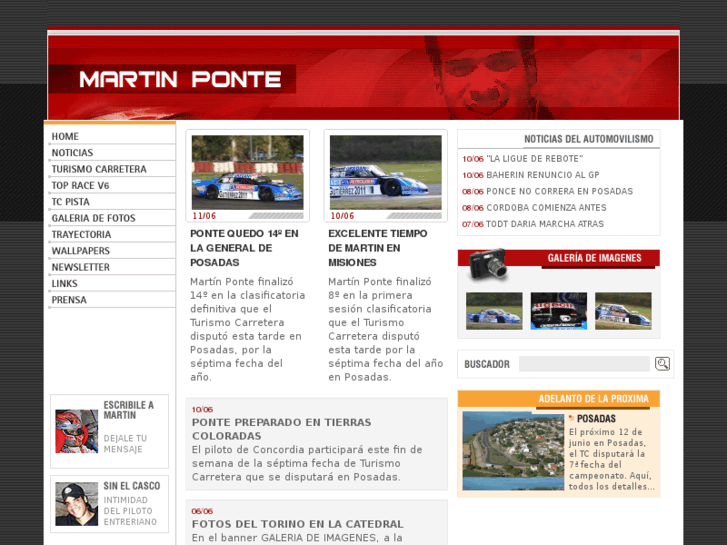Click ESCRIBILE A MARTIN link
Screen dimensions: 727x545
coord(128,410)
